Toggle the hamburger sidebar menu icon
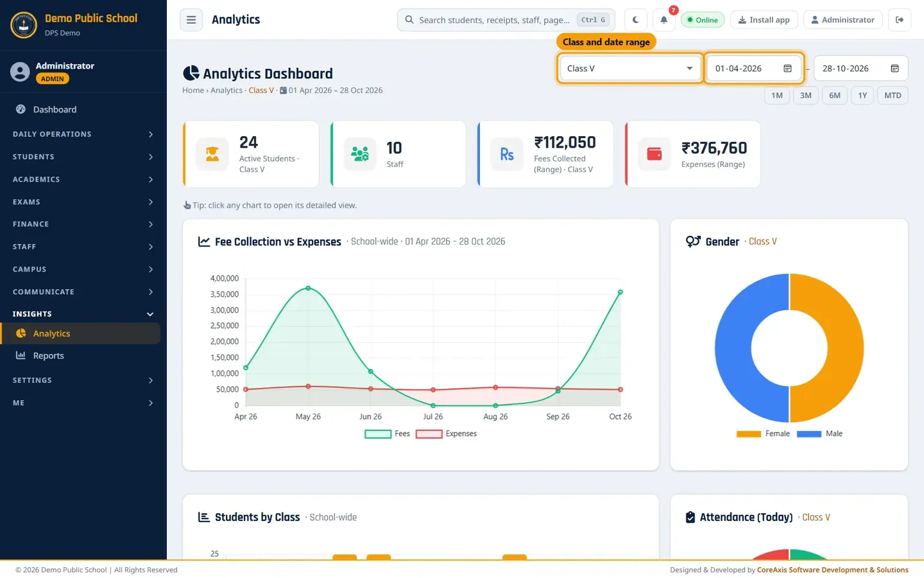This screenshot has height=578, width=924. 191,20
